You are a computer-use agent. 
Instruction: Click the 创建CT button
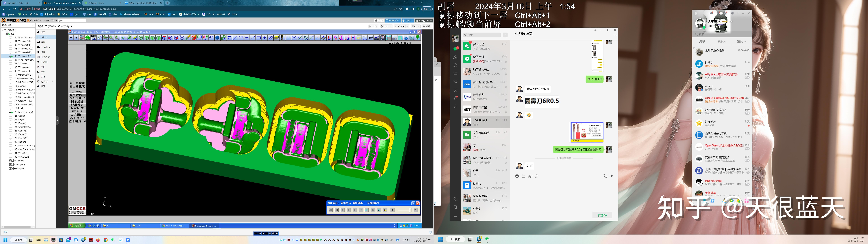408,21
